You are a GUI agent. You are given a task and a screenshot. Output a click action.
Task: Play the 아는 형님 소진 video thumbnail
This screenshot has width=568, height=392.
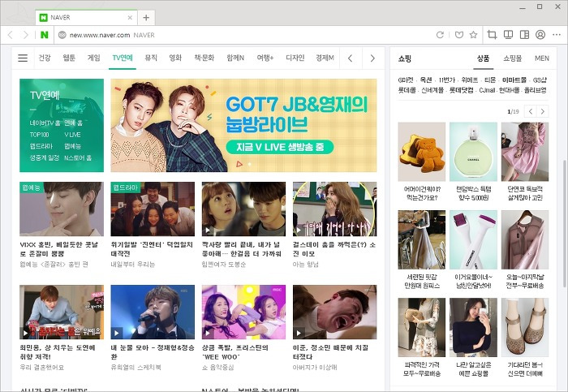tap(334, 209)
